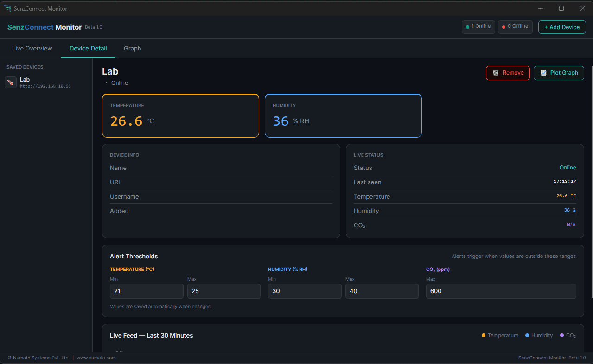
Task: Toggle the Humidity legend in Live Feed
Action: coord(539,335)
